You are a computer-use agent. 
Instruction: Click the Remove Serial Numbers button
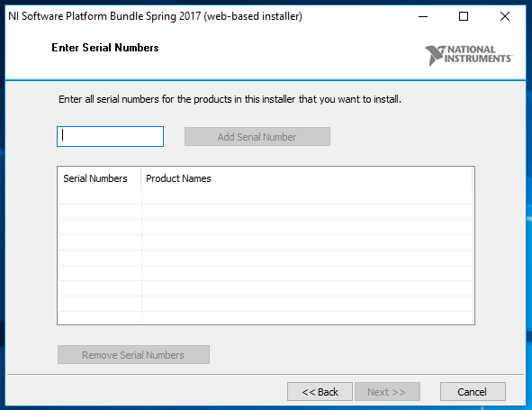[x=133, y=355]
